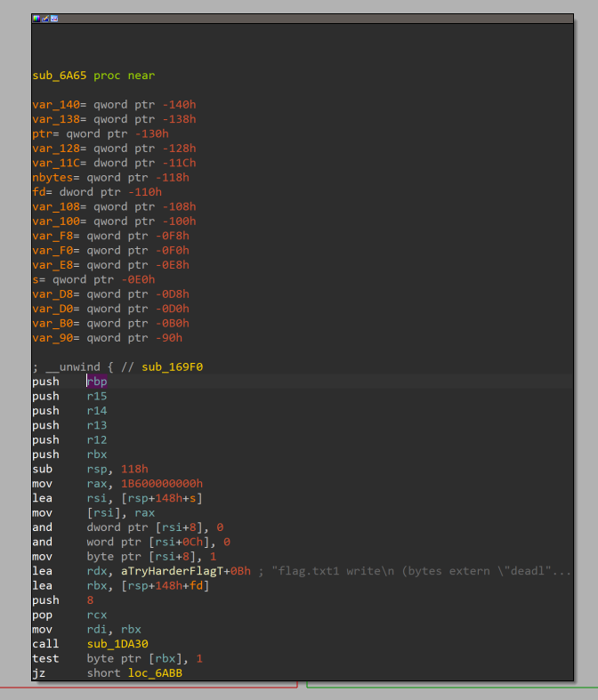Follow the loc_6ABB jump target
Viewport: 598px width, 700px height.
point(155,673)
